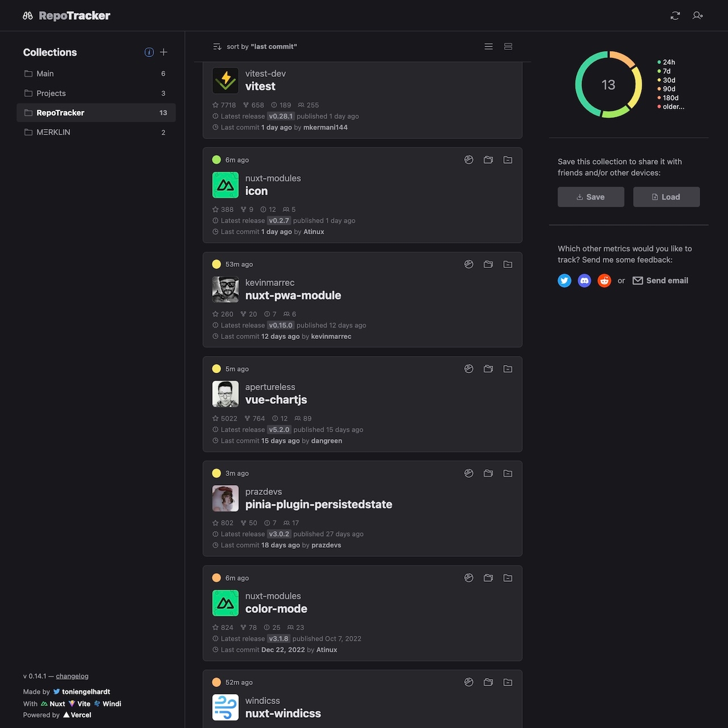Click commit author dangreen
The width and height of the screenshot is (728, 728).
(x=326, y=441)
